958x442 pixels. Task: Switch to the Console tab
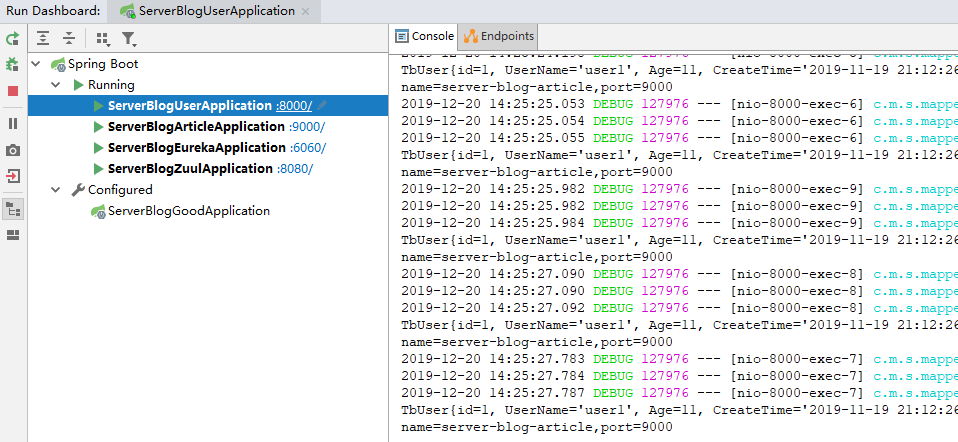424,36
